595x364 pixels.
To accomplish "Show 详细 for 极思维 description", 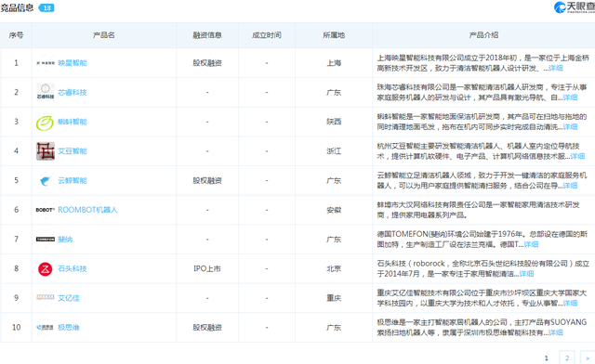I will click(x=556, y=332).
